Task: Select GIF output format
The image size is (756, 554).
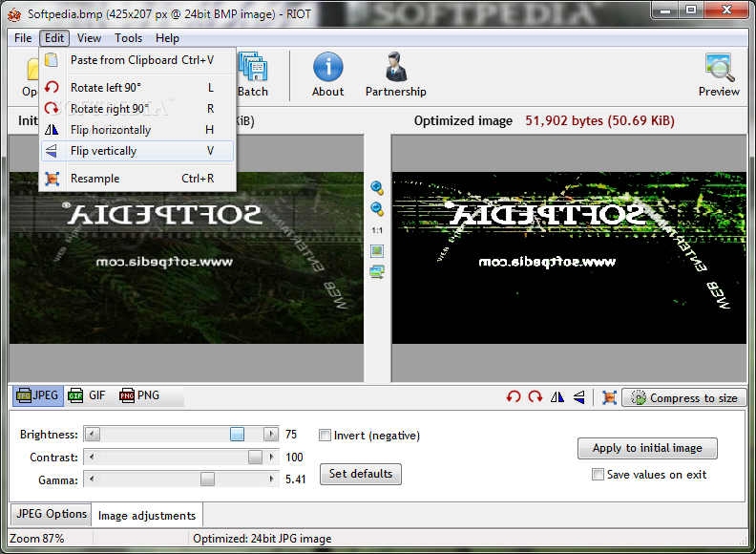Action: point(87,395)
